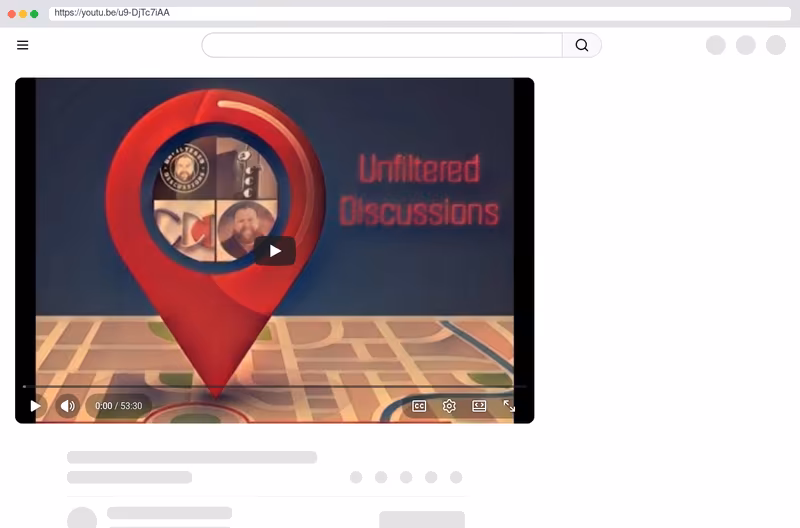
Task: Maximize window with the green button
Action: pyautogui.click(x=34, y=14)
